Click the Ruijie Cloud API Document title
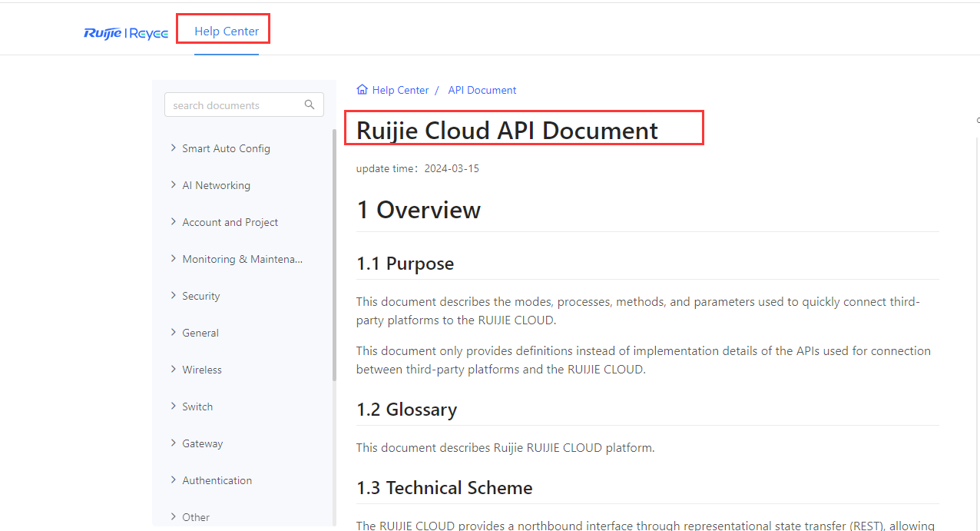This screenshot has width=980, height=531. 507,131
